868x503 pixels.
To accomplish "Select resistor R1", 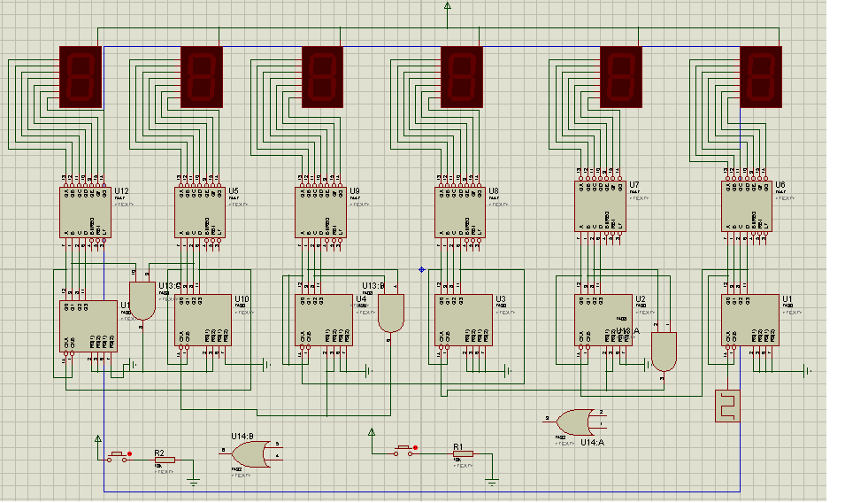I will pos(463,453).
